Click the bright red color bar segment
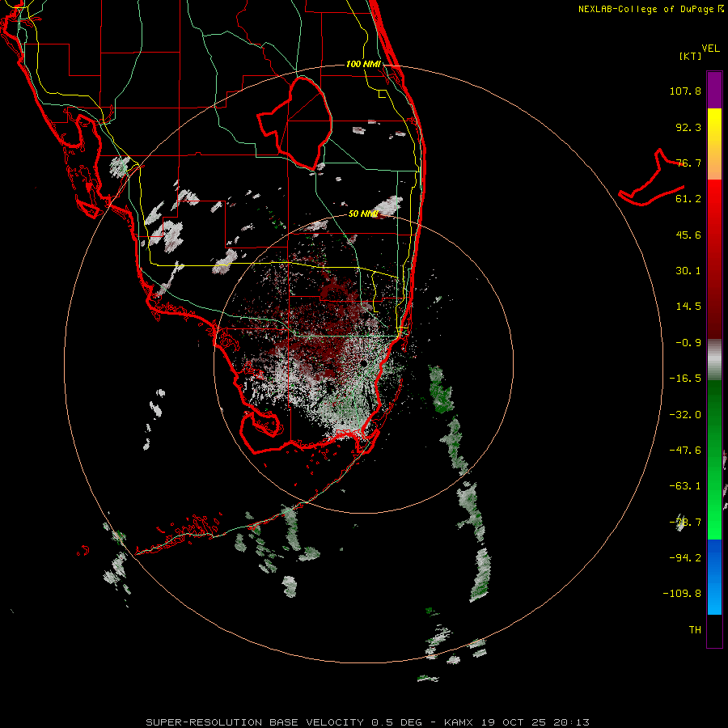Screen dimensions: 728x728 (714, 198)
